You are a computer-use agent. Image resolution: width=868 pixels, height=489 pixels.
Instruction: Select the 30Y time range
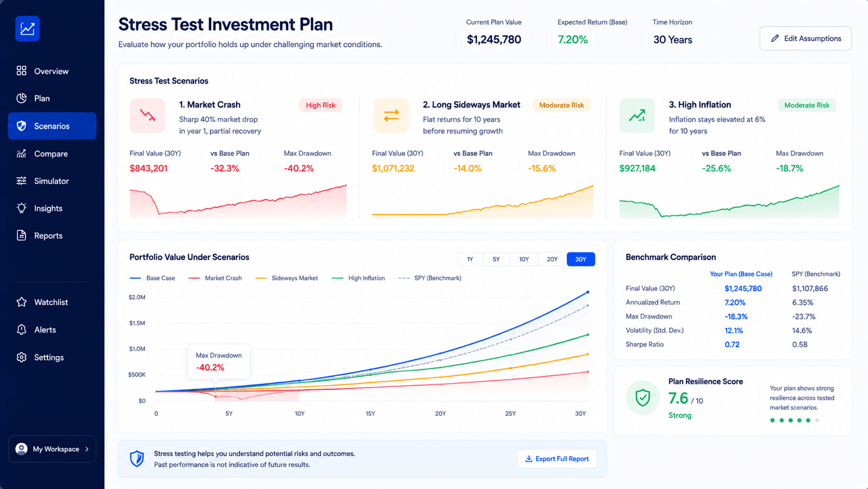tap(581, 259)
